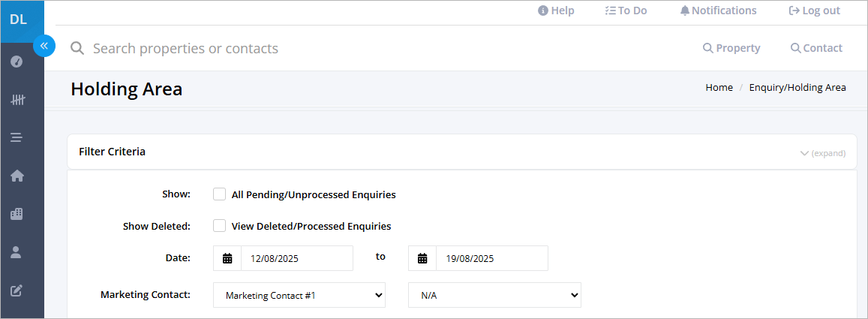Click the Show Deleted label
Viewport: 868px width, 319px height.
coord(157,226)
